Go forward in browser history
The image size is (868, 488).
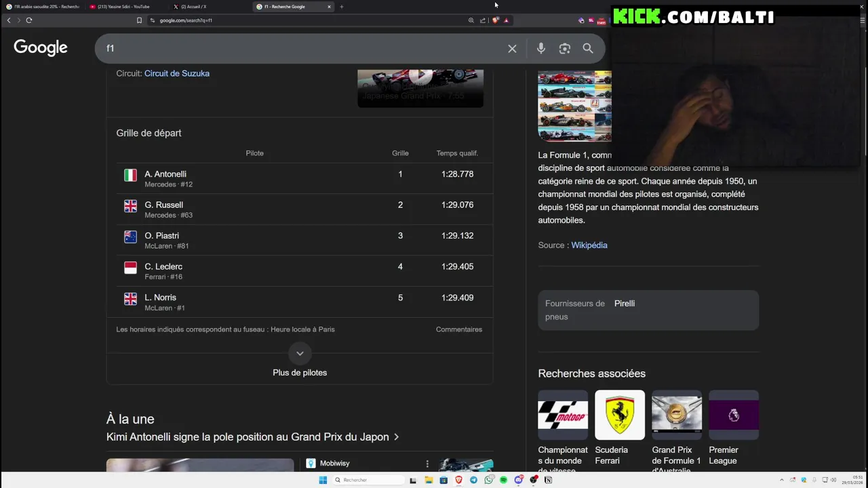click(18, 20)
